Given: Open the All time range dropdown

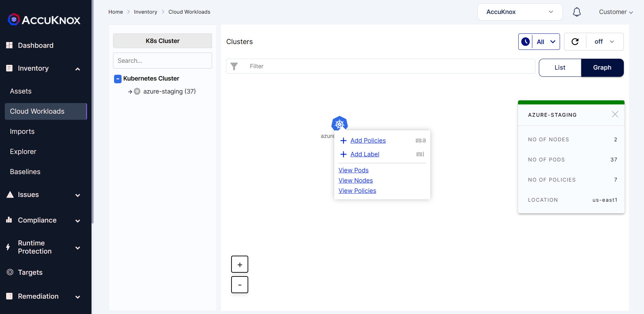Looking at the screenshot, I should pyautogui.click(x=546, y=42).
